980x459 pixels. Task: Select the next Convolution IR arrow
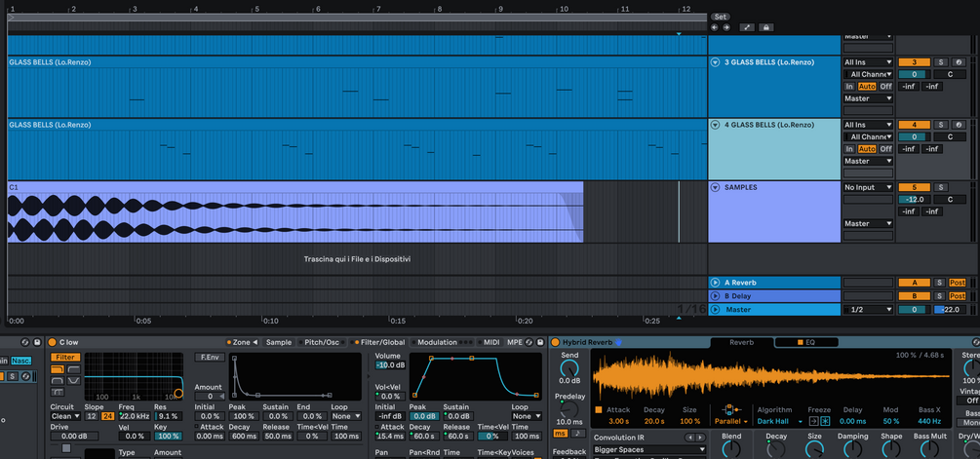point(700,438)
